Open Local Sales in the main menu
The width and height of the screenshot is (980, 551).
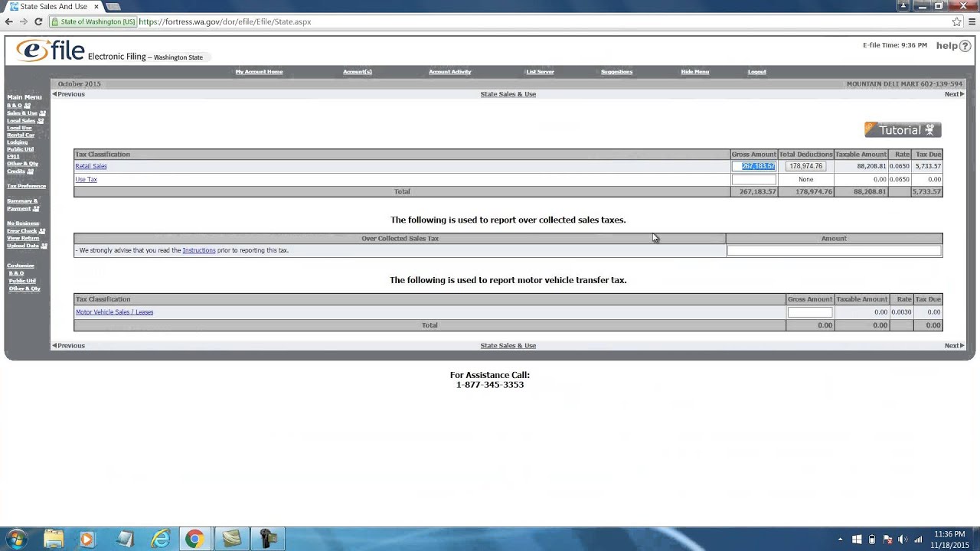pyautogui.click(x=21, y=121)
